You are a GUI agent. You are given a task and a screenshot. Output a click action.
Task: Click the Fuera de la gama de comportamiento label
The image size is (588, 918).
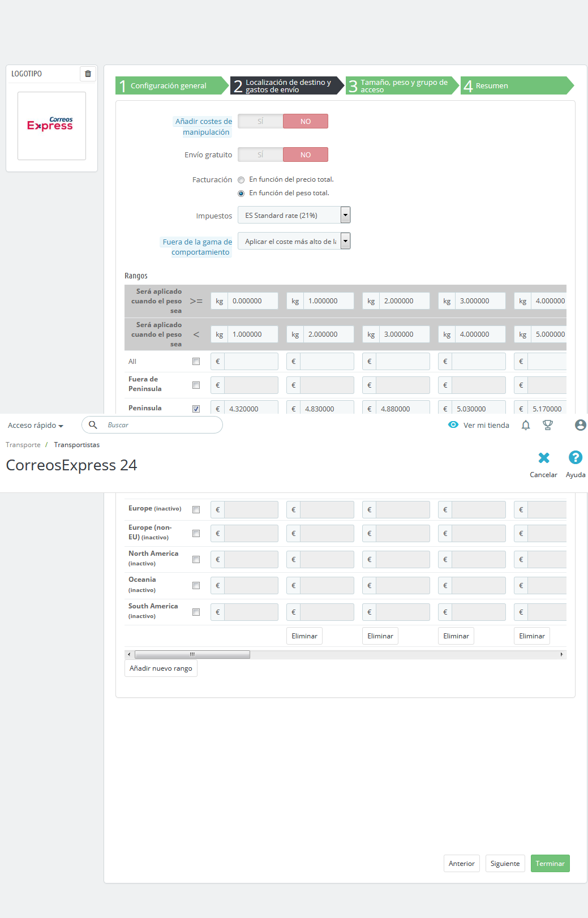197,247
